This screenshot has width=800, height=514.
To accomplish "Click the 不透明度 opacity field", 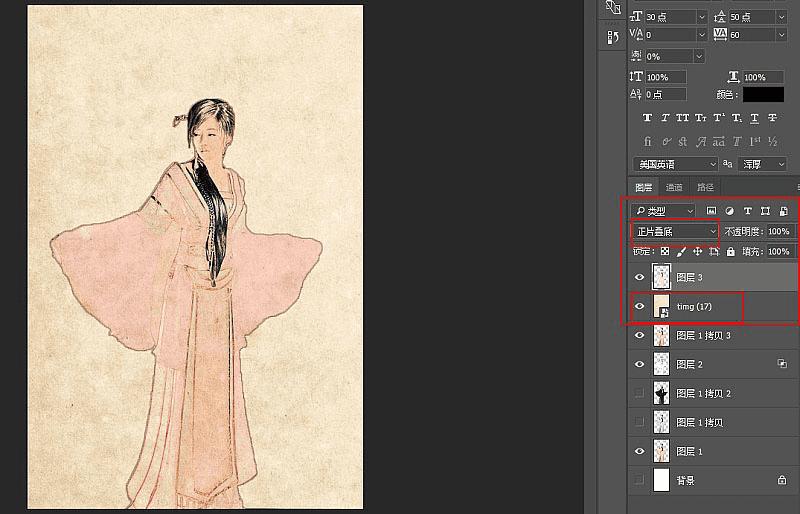I will click(781, 232).
